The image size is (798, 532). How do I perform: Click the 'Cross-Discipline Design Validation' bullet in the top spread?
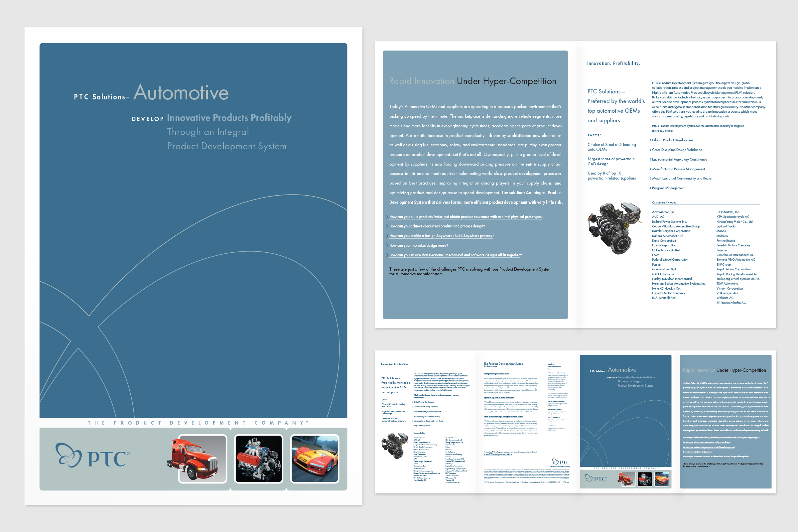pos(676,150)
